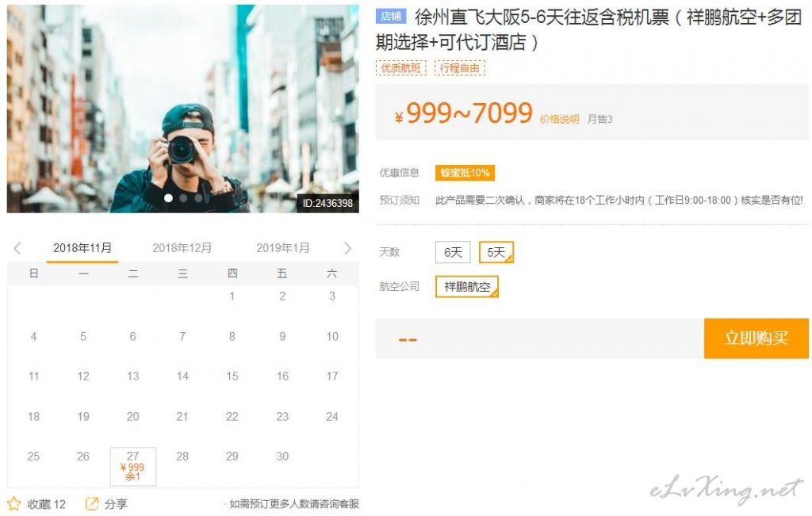Click the 蜂蜜抵10% discount badge
This screenshot has height=516, width=812.
coord(465,173)
